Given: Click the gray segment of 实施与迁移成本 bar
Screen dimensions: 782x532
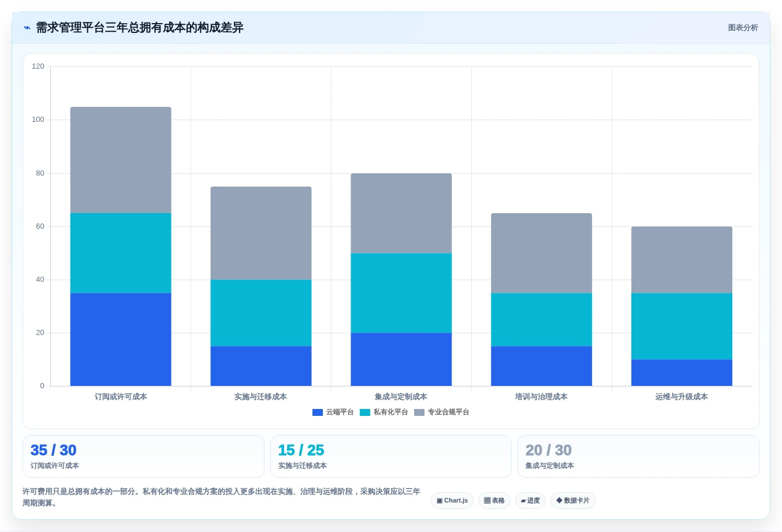Looking at the screenshot, I should (x=261, y=233).
